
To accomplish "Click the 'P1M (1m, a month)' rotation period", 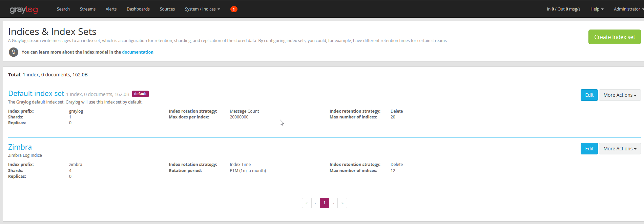I will pos(248,171).
